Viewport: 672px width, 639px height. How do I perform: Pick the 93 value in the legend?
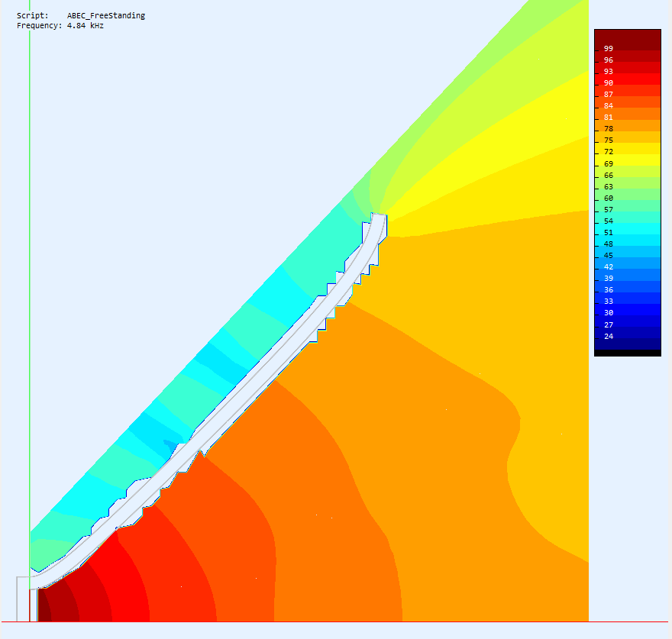[608, 72]
